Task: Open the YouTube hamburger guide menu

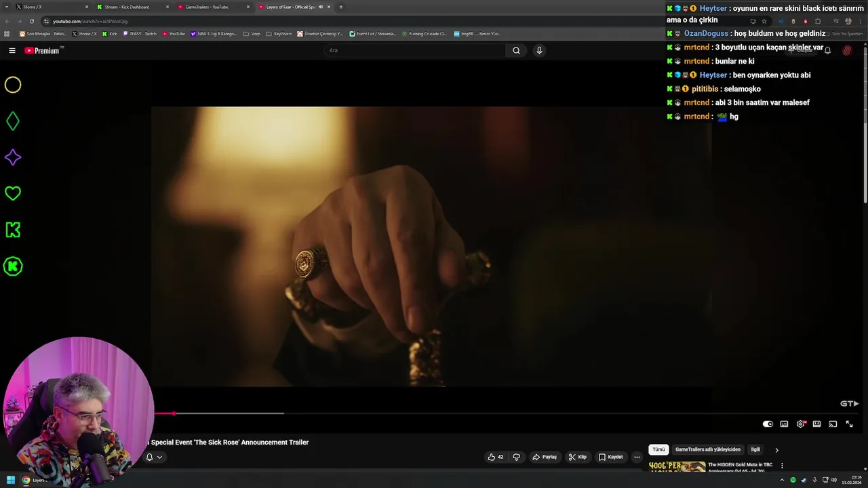Action: coord(12,50)
